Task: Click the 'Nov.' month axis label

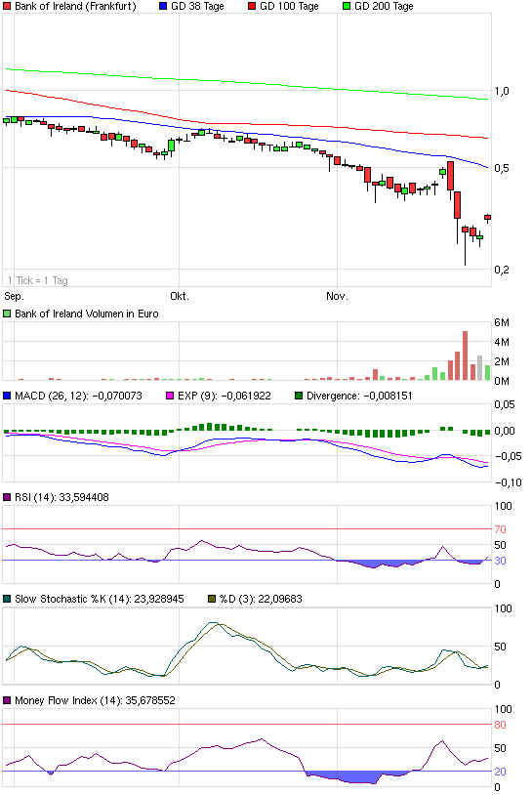Action: point(337,296)
